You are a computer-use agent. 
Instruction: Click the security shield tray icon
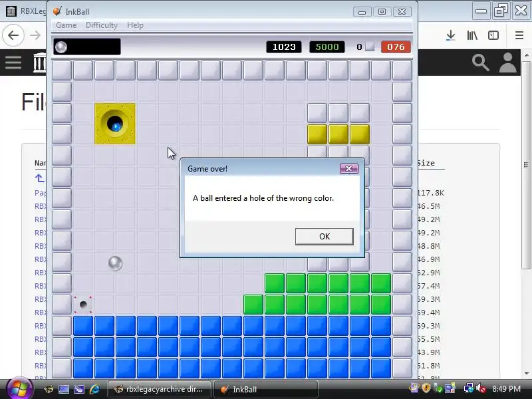click(426, 388)
